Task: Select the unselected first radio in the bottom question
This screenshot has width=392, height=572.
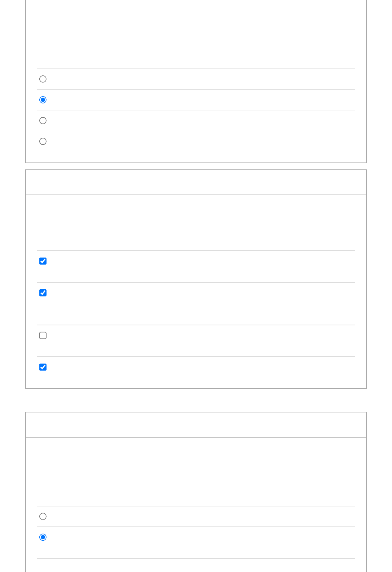Action: 43,517
